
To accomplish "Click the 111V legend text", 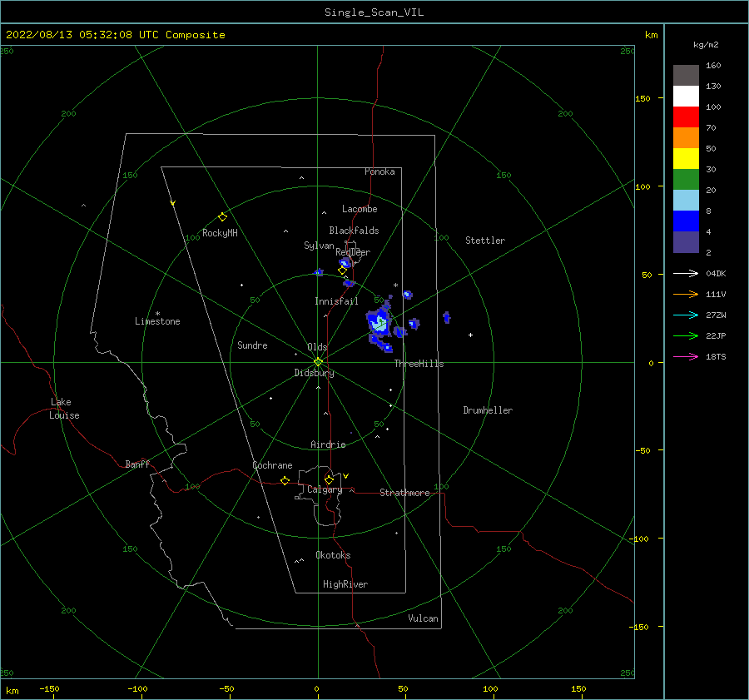I will click(x=716, y=295).
